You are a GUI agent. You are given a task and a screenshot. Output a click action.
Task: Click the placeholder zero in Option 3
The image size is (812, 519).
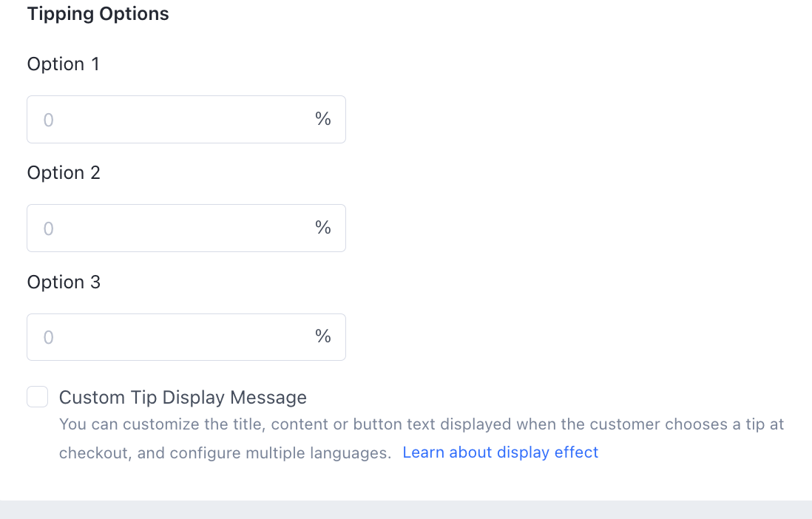coord(49,338)
